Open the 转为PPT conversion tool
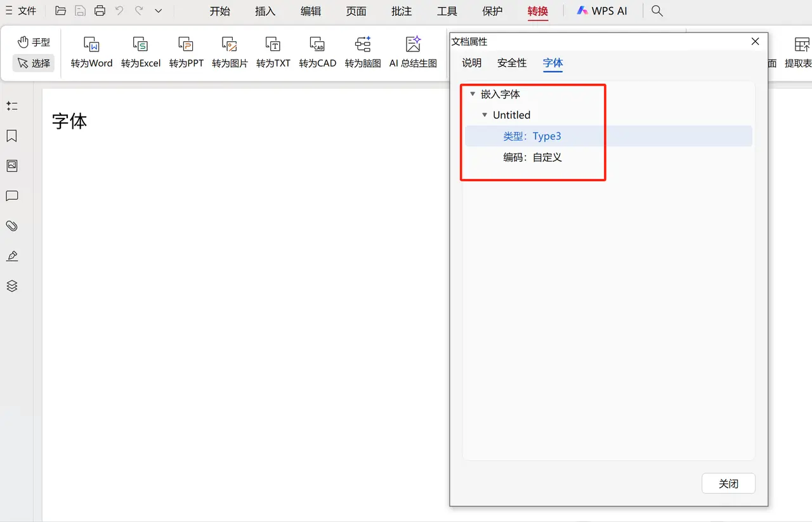Screen dimensions: 812x522 tap(186, 52)
